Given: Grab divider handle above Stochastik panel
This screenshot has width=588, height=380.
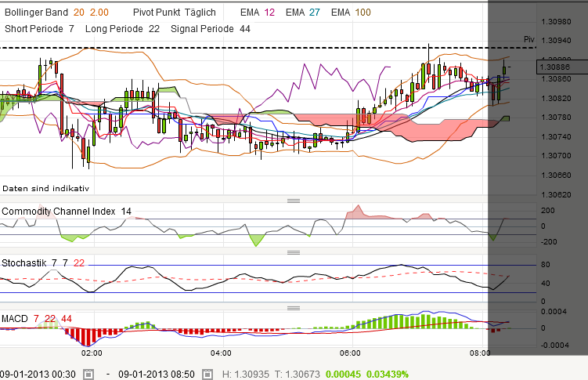Looking at the screenshot, I should (x=294, y=252).
